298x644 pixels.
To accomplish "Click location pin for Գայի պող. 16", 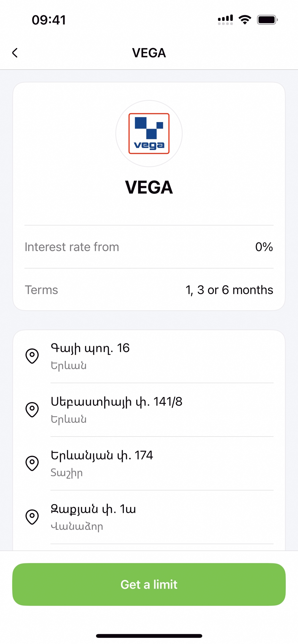I will click(x=32, y=356).
